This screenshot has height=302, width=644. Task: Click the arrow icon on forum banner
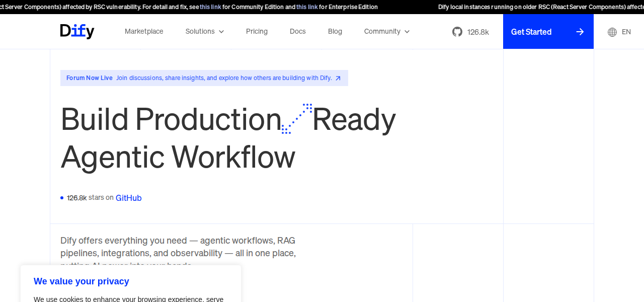coord(338,78)
